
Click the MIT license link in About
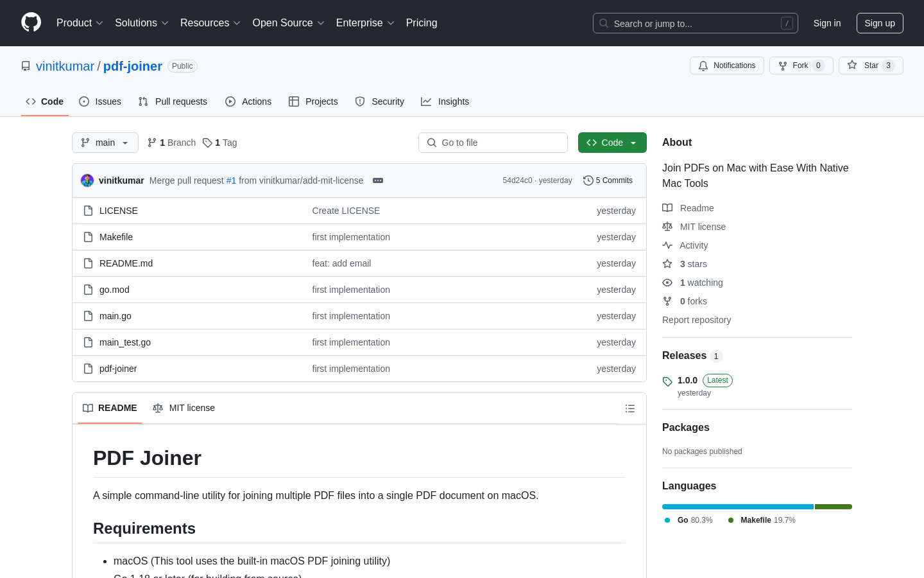(x=694, y=227)
